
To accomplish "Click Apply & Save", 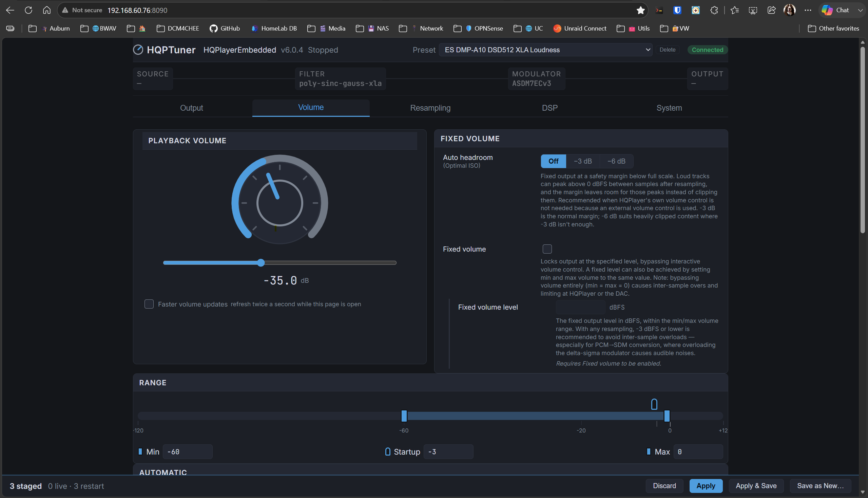I will point(756,486).
